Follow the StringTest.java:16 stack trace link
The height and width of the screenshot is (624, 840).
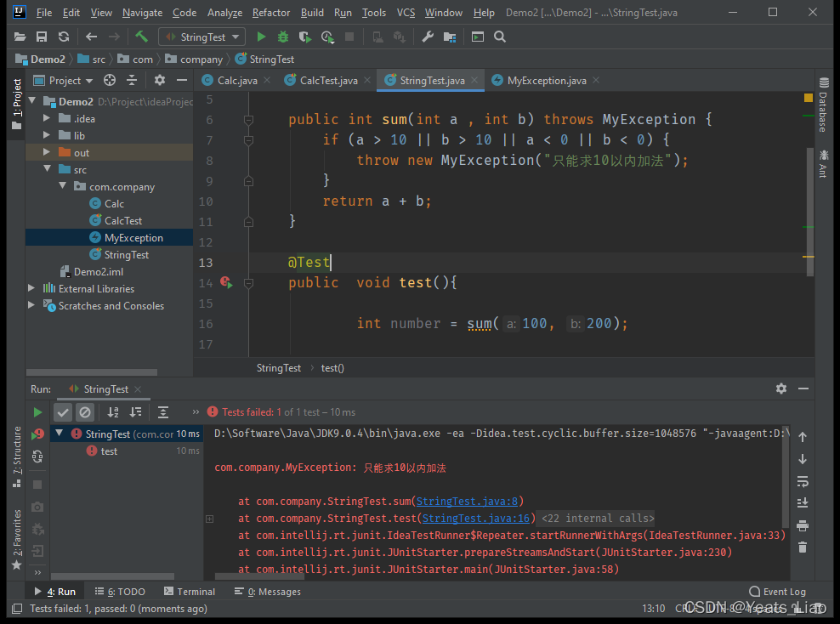point(476,519)
